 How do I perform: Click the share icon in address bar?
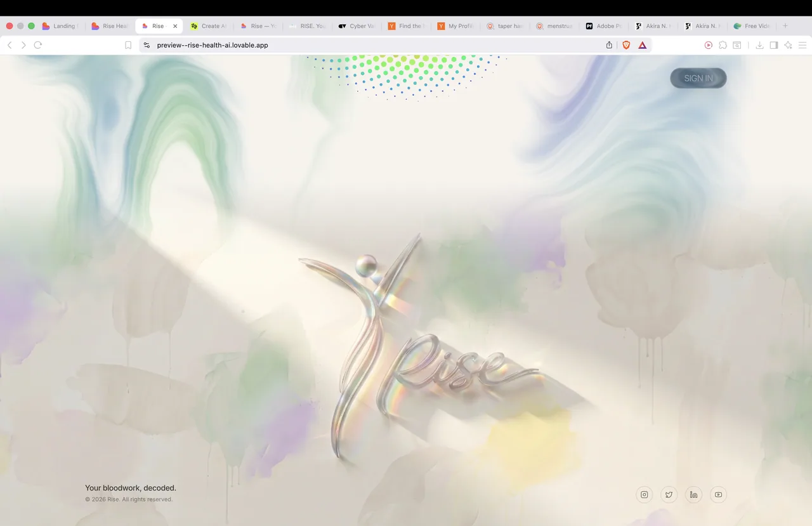[x=609, y=45]
